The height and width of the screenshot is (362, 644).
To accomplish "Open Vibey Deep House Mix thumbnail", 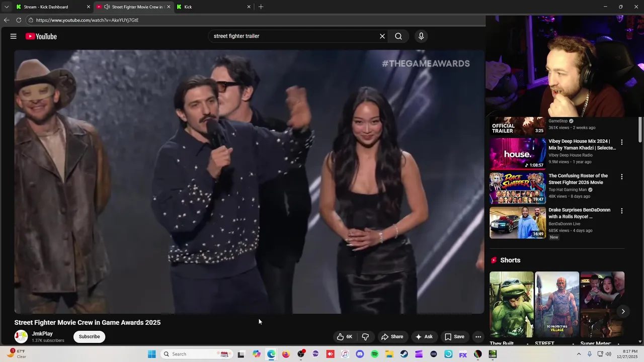I will click(x=518, y=154).
